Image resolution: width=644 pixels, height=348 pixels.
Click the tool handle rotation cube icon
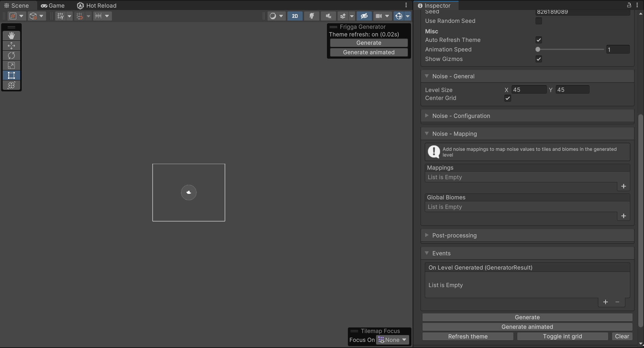(x=33, y=16)
